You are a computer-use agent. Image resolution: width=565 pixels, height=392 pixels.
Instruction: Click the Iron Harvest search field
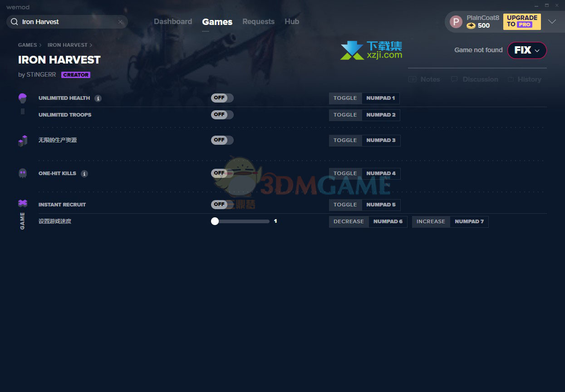coord(67,22)
